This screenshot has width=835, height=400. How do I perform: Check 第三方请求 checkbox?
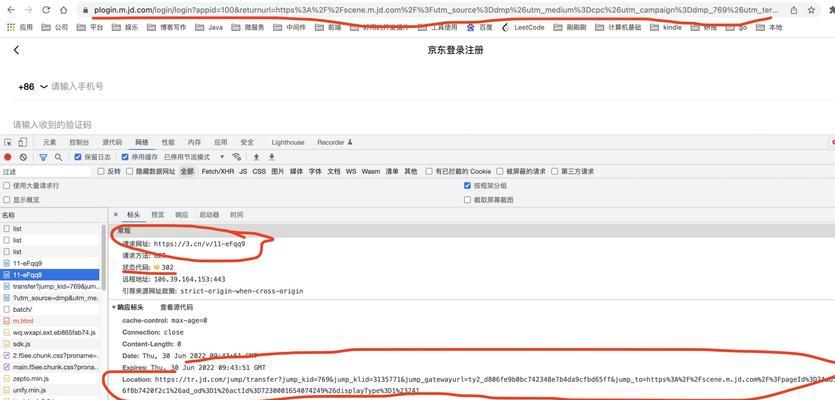tap(555, 172)
